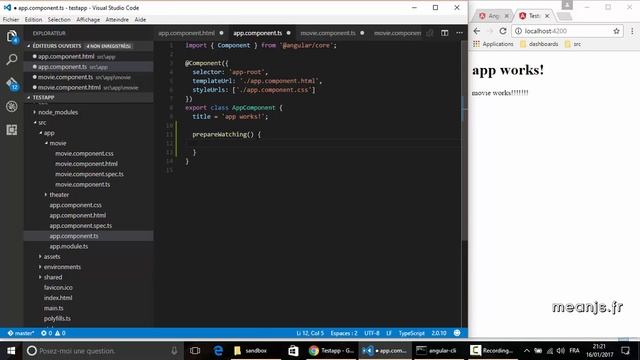Open the Applications shortcut in bookmarks bar

click(493, 44)
